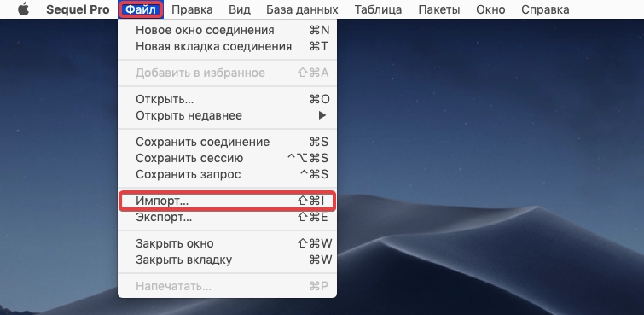644x315 pixels.
Task: Select Открыть… from the file menu
Action: point(227,99)
